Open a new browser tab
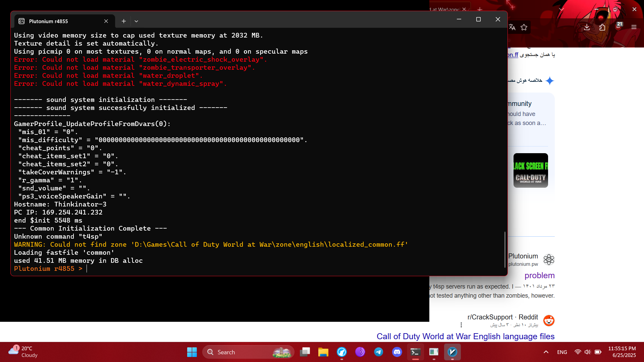The image size is (644, 362). pos(480,9)
